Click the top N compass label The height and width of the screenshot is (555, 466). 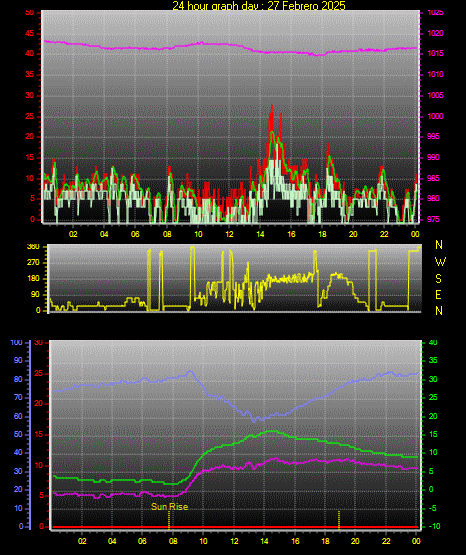pos(439,245)
